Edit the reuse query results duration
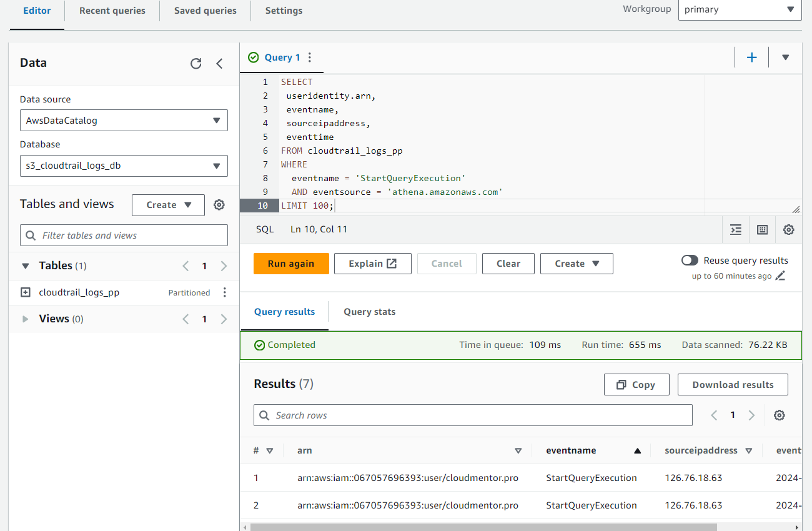The width and height of the screenshot is (812, 531). 780,276
